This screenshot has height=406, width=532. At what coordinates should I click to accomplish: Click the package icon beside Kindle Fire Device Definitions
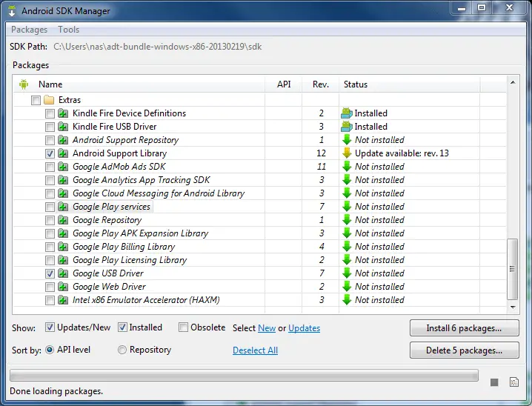pos(64,113)
